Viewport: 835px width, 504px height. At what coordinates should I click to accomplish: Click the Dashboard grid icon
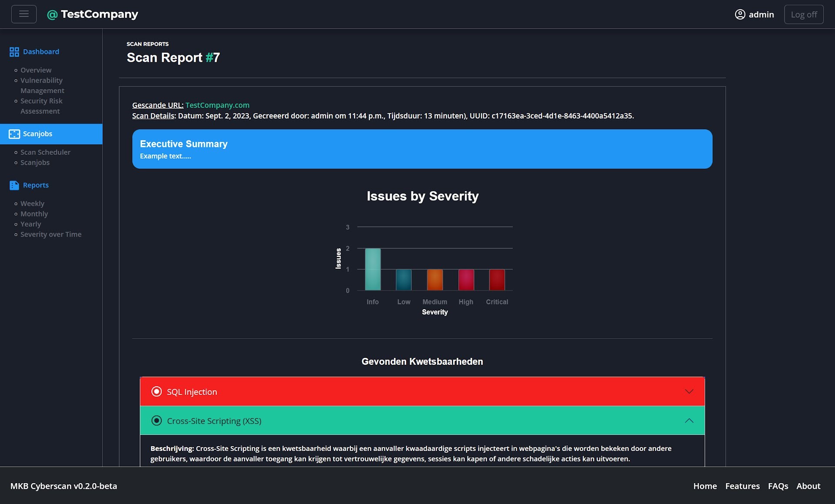coord(14,52)
